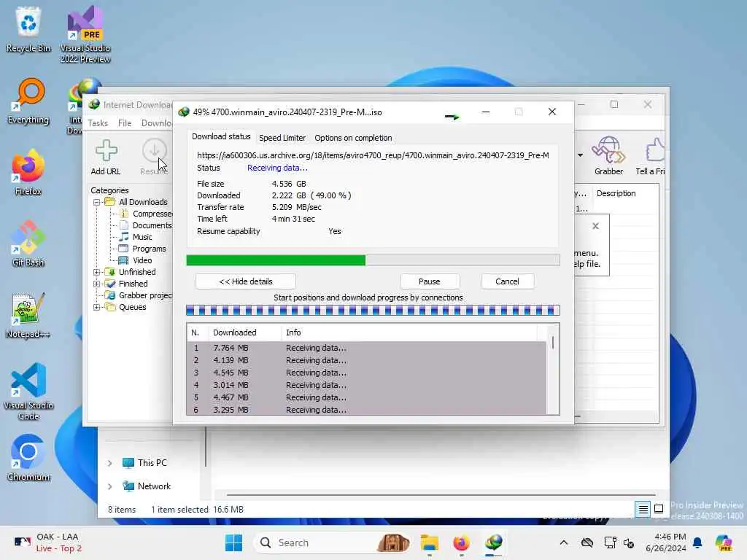The height and width of the screenshot is (560, 747).
Task: Open Visual Studio 2022 Preview shortcut
Action: tap(85, 34)
